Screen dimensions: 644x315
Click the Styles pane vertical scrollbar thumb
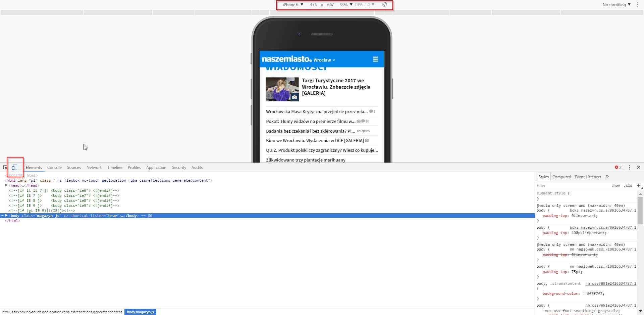(640, 211)
